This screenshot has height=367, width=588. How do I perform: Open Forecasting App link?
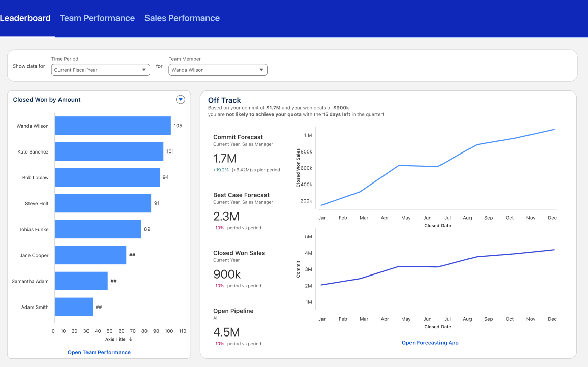[430, 343]
